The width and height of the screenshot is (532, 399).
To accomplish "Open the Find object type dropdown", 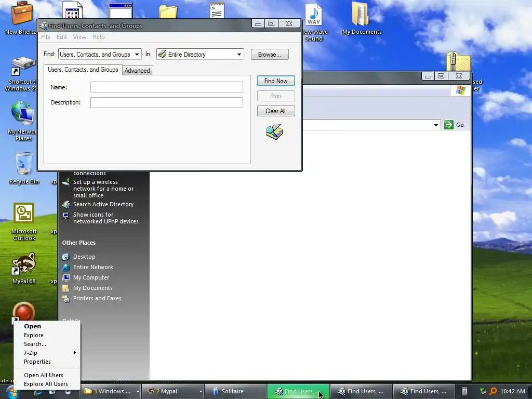I will 137,54.
